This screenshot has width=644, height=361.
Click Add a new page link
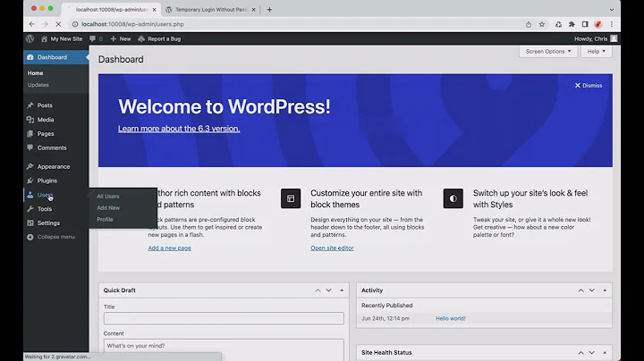(170, 248)
